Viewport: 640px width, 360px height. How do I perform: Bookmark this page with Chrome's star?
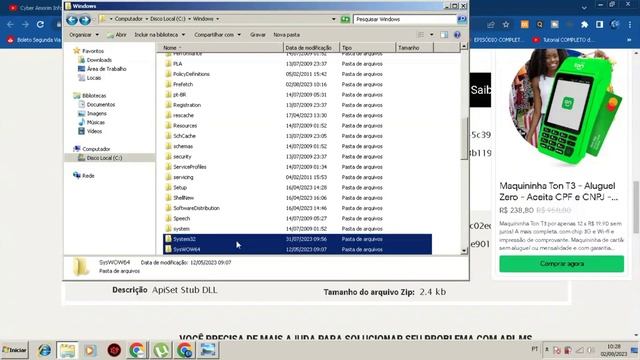pyautogui.click(x=506, y=24)
